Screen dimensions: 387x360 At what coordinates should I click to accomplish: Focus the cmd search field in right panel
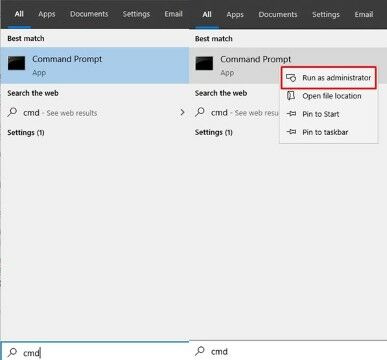(x=288, y=351)
